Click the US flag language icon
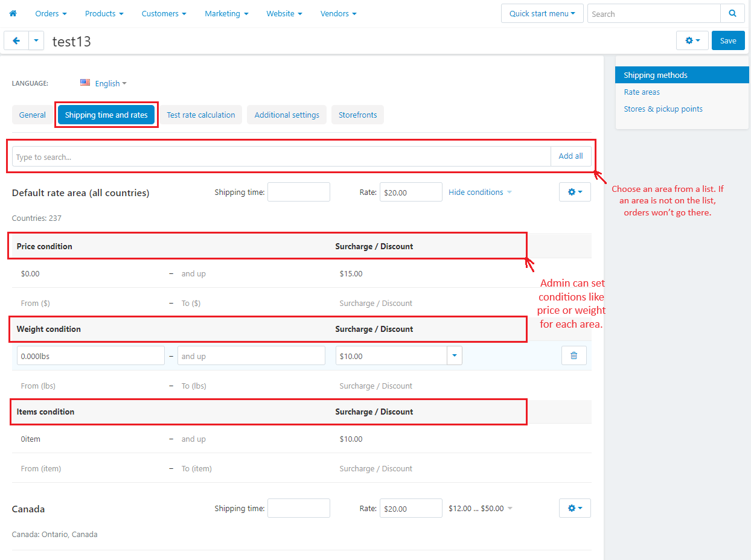This screenshot has width=751, height=560. pyautogui.click(x=85, y=83)
